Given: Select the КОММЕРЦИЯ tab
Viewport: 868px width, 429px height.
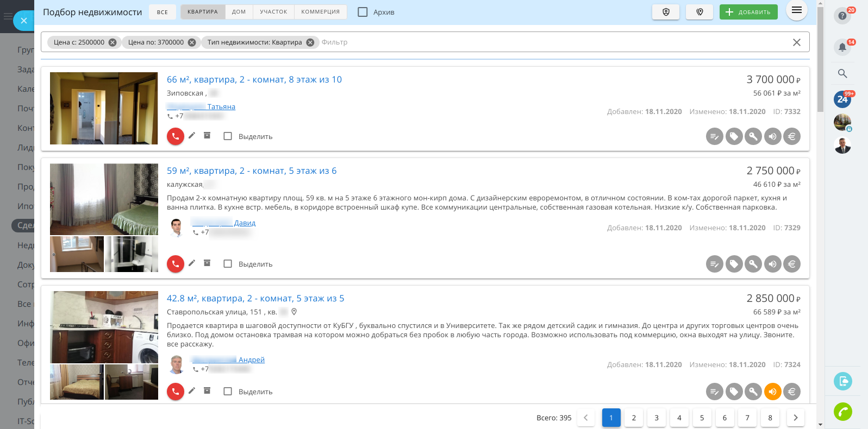Looking at the screenshot, I should click(x=321, y=12).
